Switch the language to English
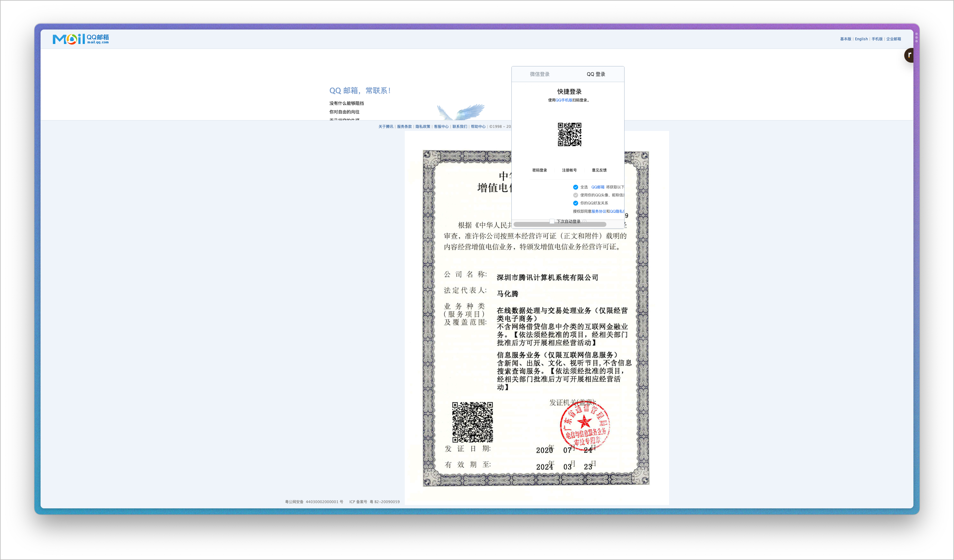Screen dimensions: 954x560 pyautogui.click(x=861, y=39)
